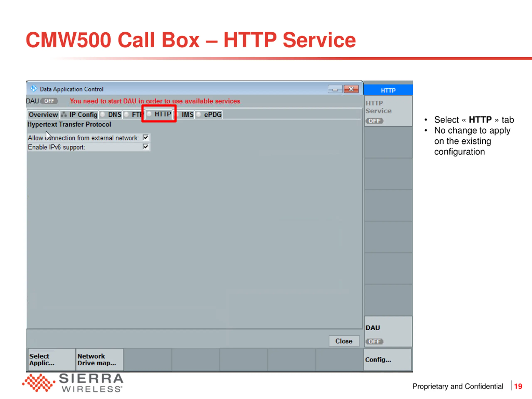The height and width of the screenshot is (399, 532).
Task: Click the Data Application Control title icon
Action: coord(34,89)
